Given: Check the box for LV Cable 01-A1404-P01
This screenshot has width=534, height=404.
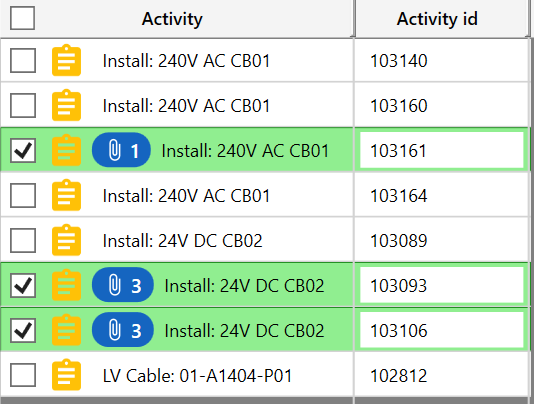Looking at the screenshot, I should tap(23, 375).
